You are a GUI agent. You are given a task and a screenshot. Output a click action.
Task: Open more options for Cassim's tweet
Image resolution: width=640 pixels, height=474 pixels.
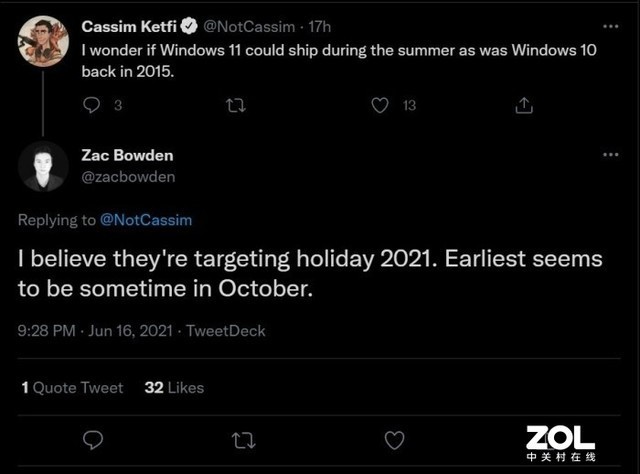(x=610, y=24)
